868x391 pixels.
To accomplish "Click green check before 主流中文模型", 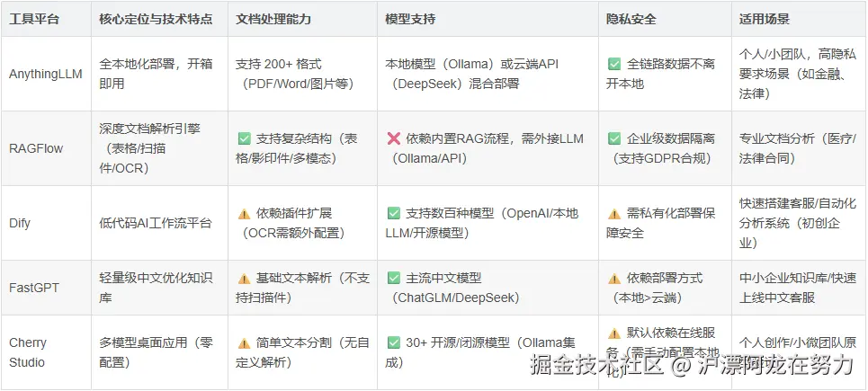I will pos(394,278).
